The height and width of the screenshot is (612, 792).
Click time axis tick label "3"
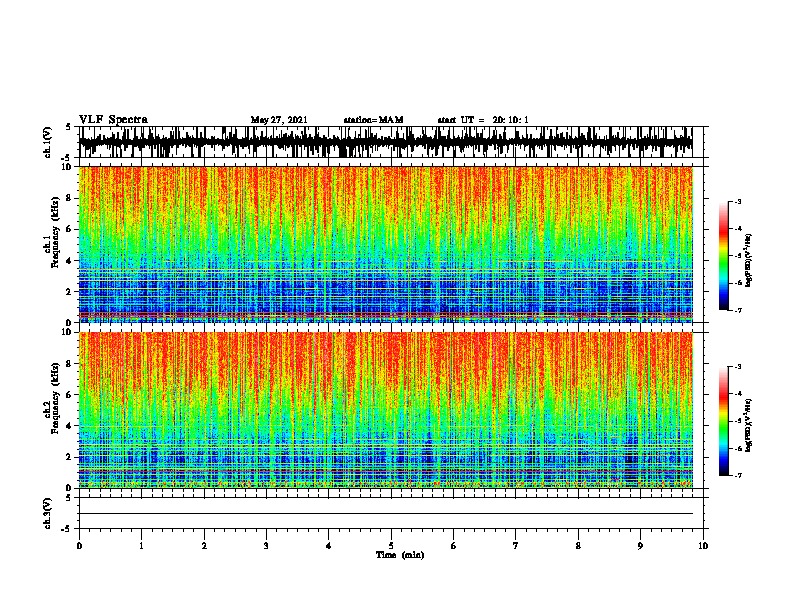coord(266,546)
